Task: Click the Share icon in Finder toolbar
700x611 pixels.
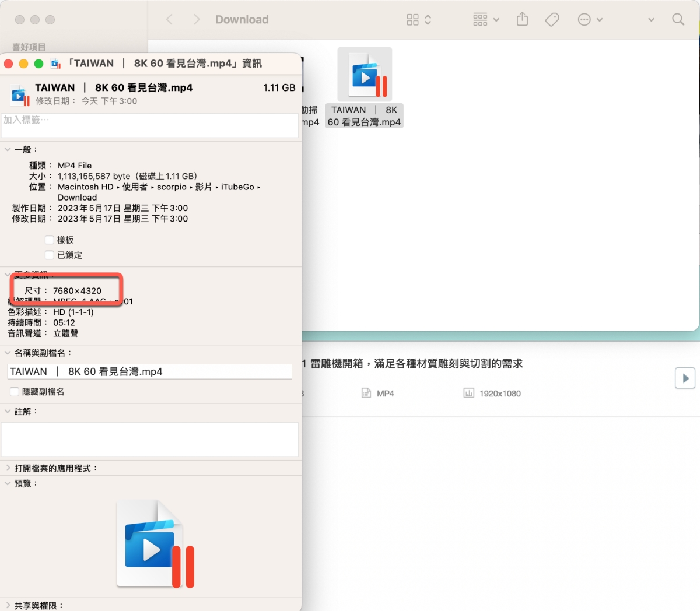Action: coord(522,19)
